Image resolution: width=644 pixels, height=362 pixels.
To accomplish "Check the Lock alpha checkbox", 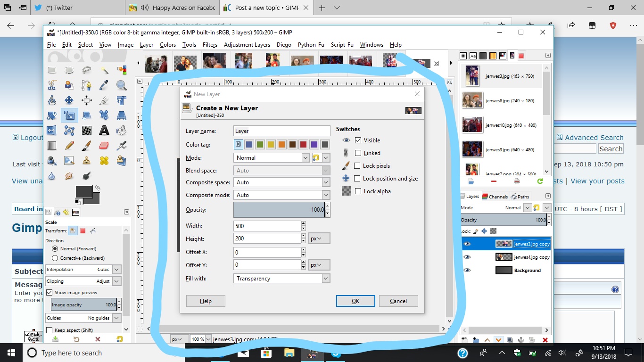I will pyautogui.click(x=358, y=191).
